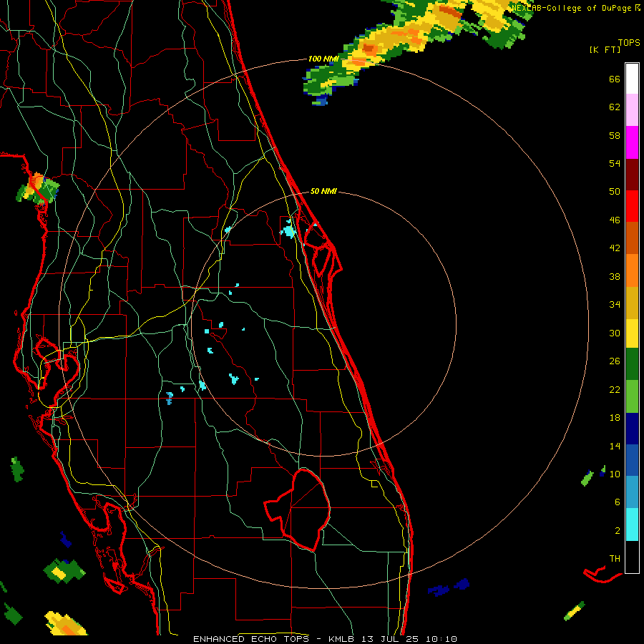
Task: Select the 10 scale label
Action: 615,474
